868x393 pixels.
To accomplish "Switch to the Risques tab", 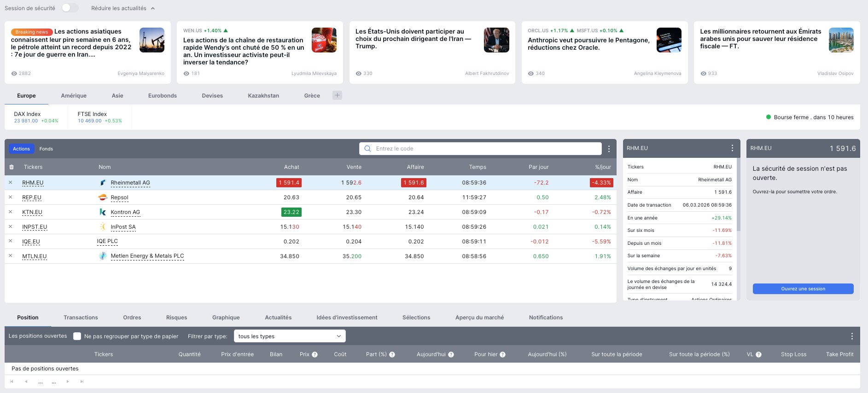I will 176,318.
